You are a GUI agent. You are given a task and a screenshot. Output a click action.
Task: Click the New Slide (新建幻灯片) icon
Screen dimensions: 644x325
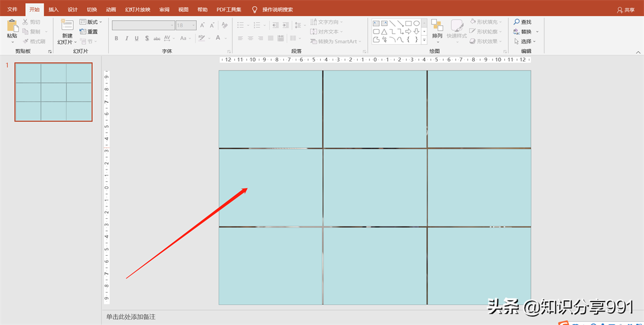tap(67, 26)
